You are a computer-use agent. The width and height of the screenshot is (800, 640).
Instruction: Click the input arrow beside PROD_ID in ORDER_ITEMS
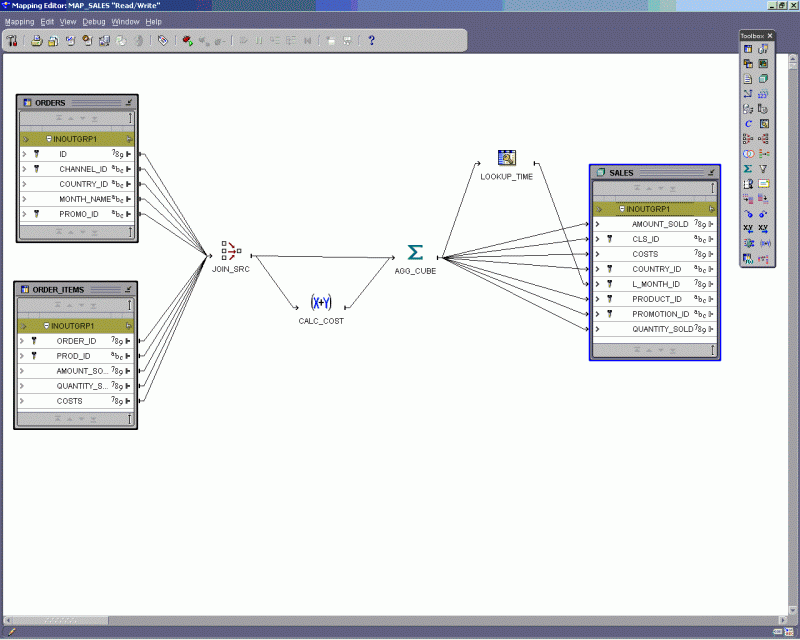22,356
